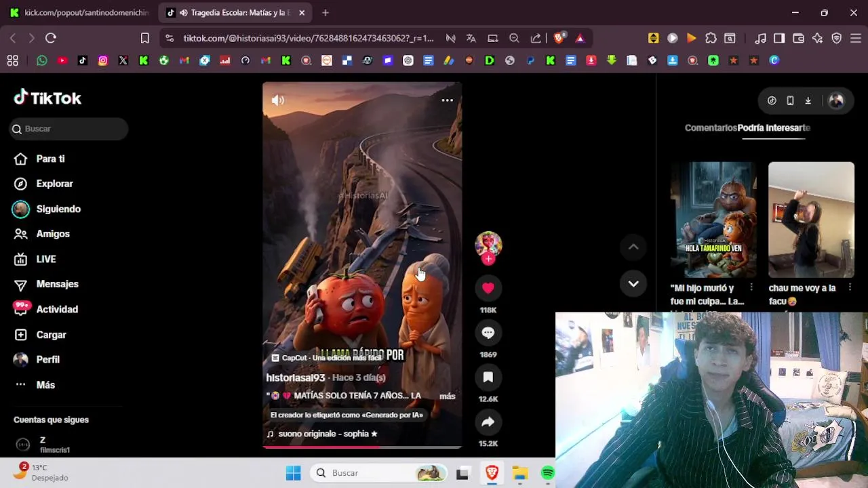Open the Instagram bookmark icon
Image resolution: width=868 pixels, height=488 pixels.
(x=103, y=60)
